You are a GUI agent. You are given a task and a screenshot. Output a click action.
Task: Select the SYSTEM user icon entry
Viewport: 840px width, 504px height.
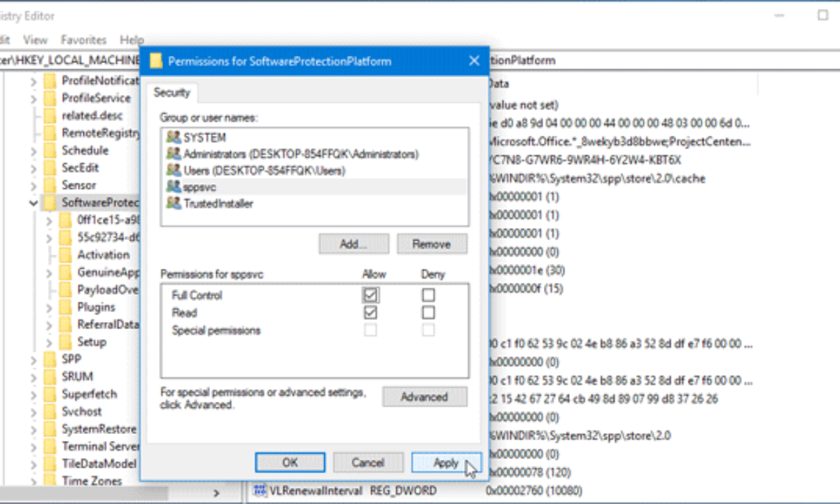(173, 137)
